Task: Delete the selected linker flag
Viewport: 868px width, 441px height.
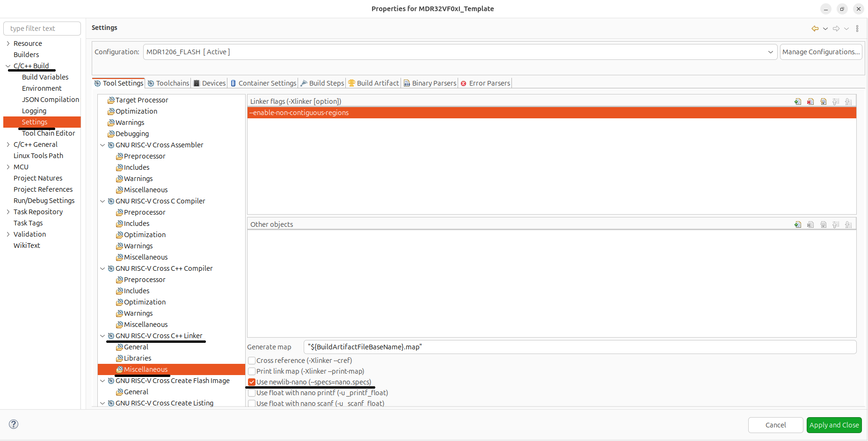Action: (810, 101)
